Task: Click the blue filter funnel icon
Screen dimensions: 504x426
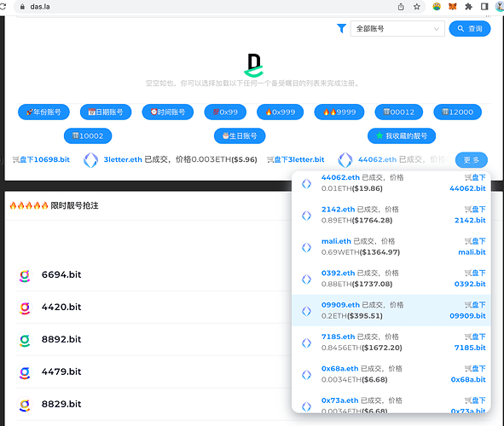Action: [x=341, y=29]
